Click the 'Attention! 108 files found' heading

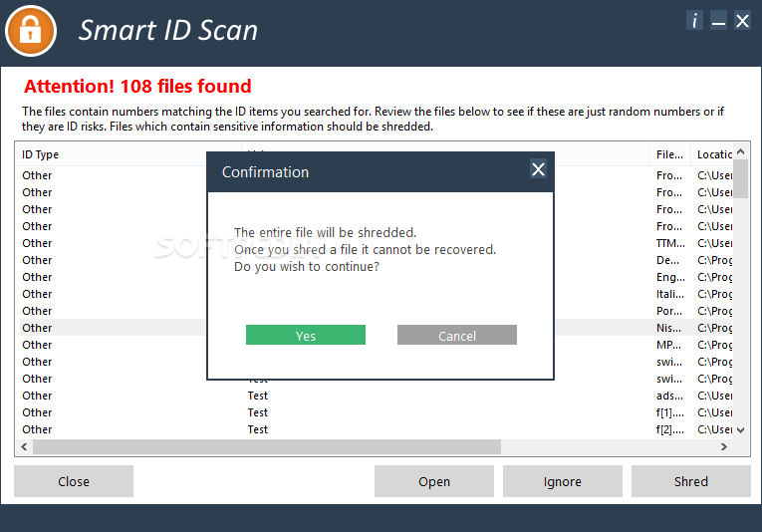137,87
